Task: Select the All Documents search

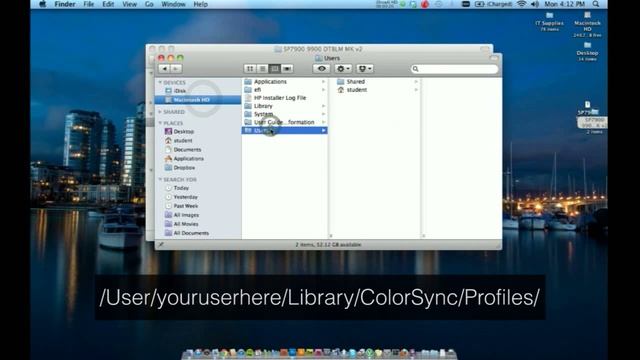Action: point(191,233)
